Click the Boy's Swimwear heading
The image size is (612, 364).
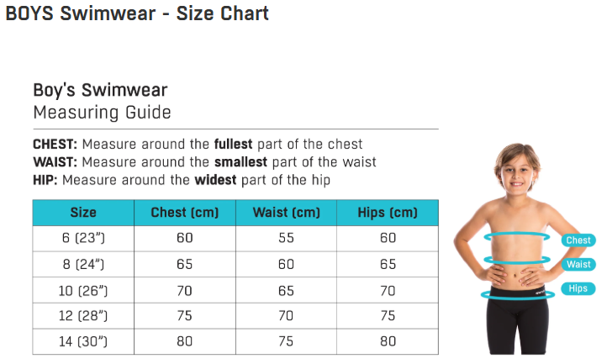click(x=100, y=91)
